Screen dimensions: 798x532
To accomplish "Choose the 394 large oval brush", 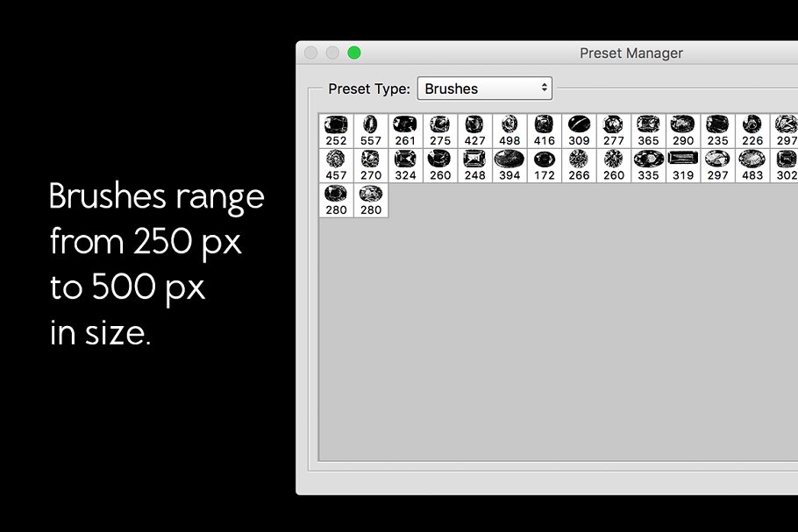I will (509, 165).
